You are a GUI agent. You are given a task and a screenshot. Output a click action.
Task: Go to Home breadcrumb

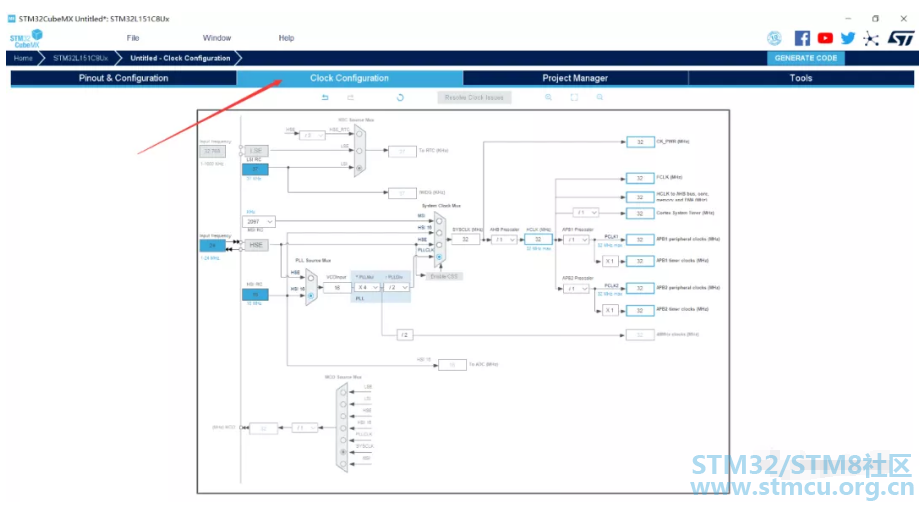pyautogui.click(x=23, y=58)
